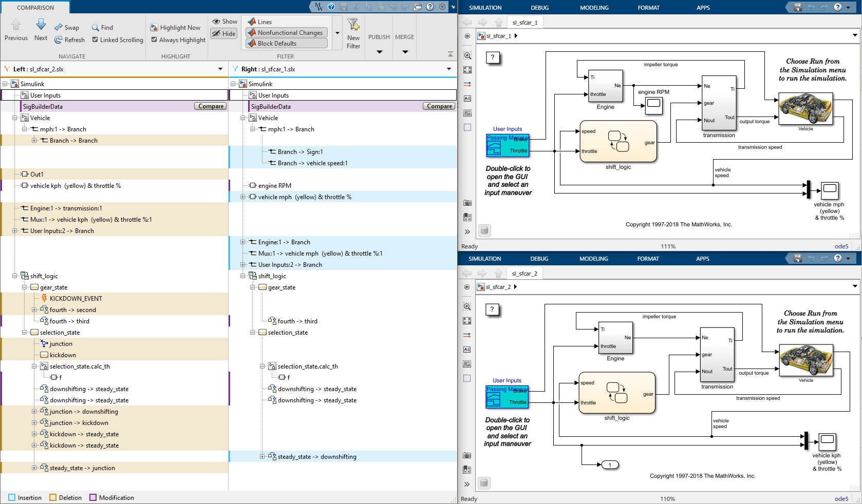Click the Hide button
Screen dimensions: 862x504
click(x=224, y=33)
